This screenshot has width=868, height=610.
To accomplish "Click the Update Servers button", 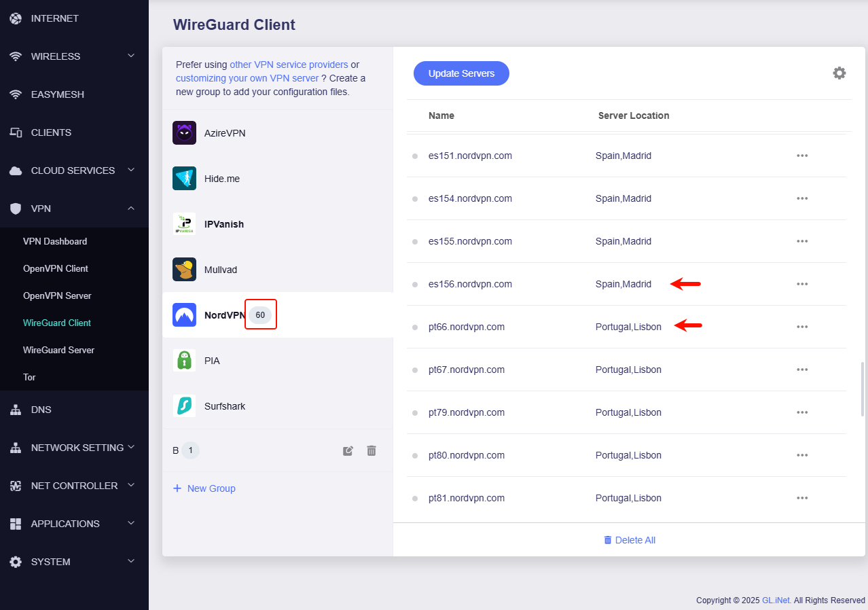I will click(x=461, y=73).
